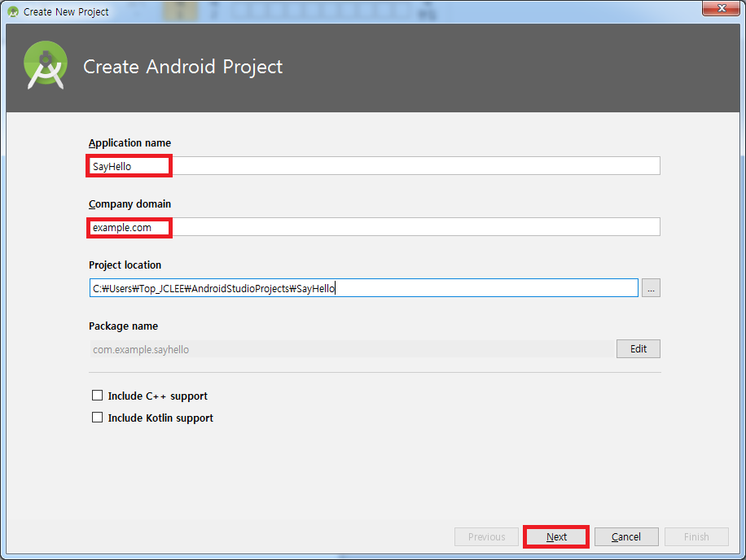Click the disabled Previous button
Screen dimensions: 746x560
coord(486,536)
